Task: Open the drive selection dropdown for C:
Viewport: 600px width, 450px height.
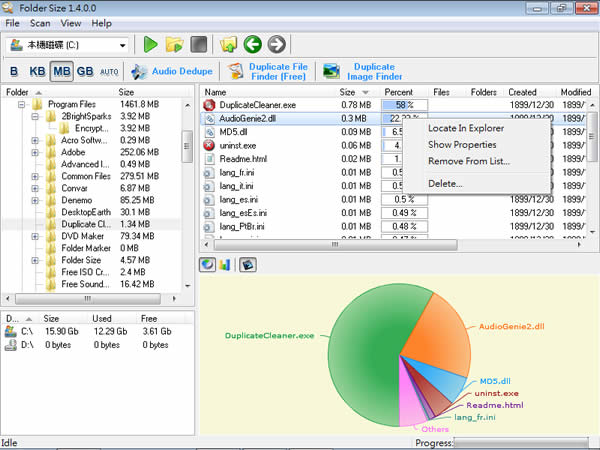Action: pos(122,45)
